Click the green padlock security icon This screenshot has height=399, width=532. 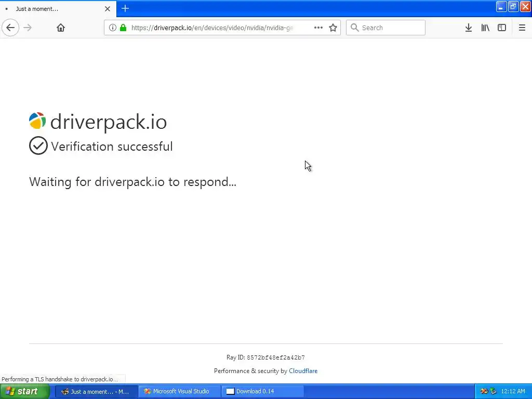[x=123, y=28]
